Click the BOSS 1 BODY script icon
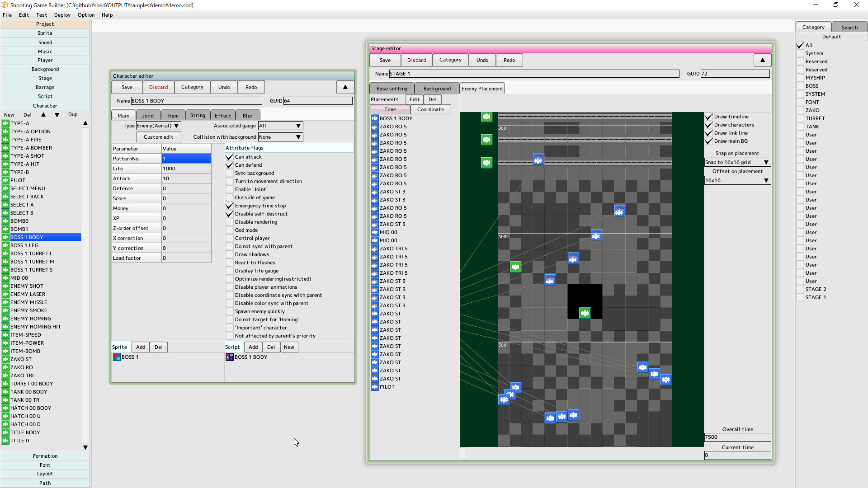The width and height of the screenshot is (868, 488). click(229, 357)
